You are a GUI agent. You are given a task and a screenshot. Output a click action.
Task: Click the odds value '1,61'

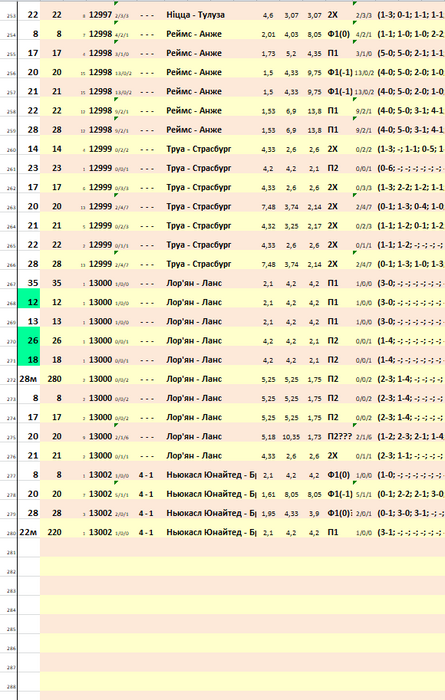pyautogui.click(x=268, y=495)
